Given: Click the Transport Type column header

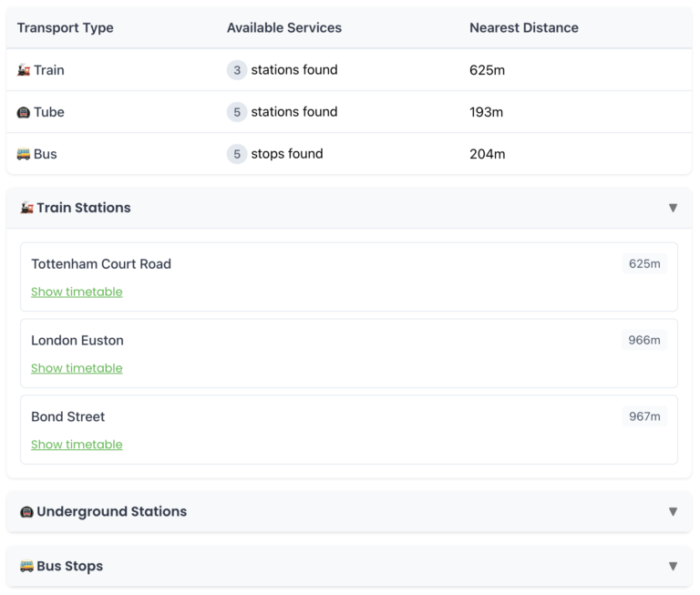Looking at the screenshot, I should coord(66,28).
